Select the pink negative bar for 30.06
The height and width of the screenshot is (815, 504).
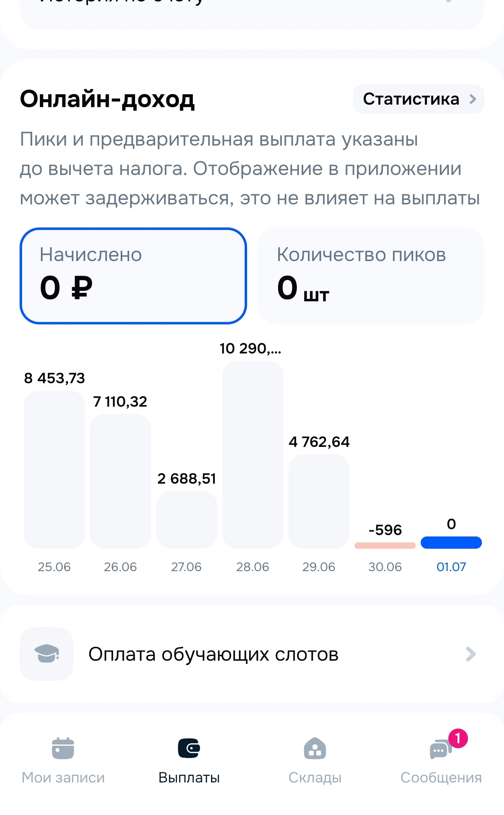(x=385, y=545)
